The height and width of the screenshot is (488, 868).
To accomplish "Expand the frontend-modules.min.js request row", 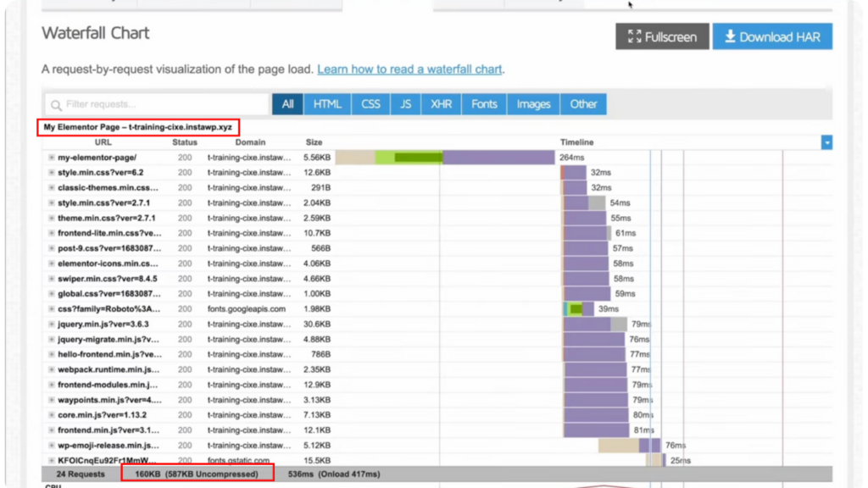I will click(x=52, y=385).
